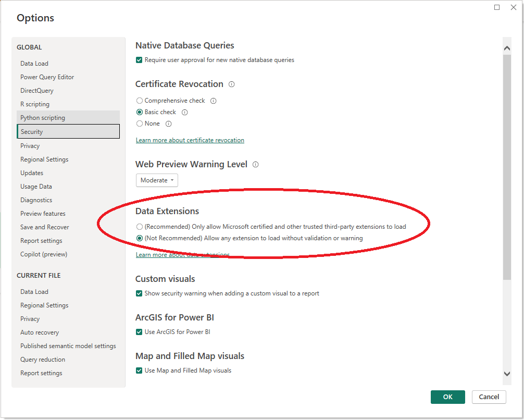Click info icon next to None option

168,124
